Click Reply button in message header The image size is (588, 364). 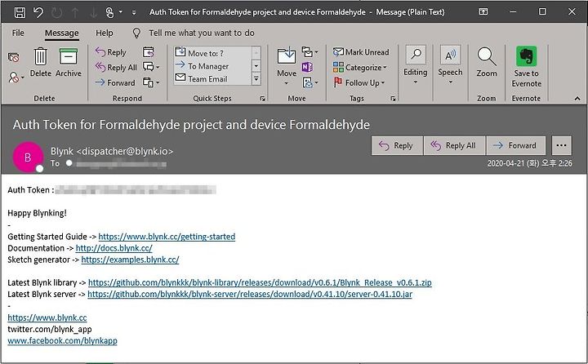[397, 145]
